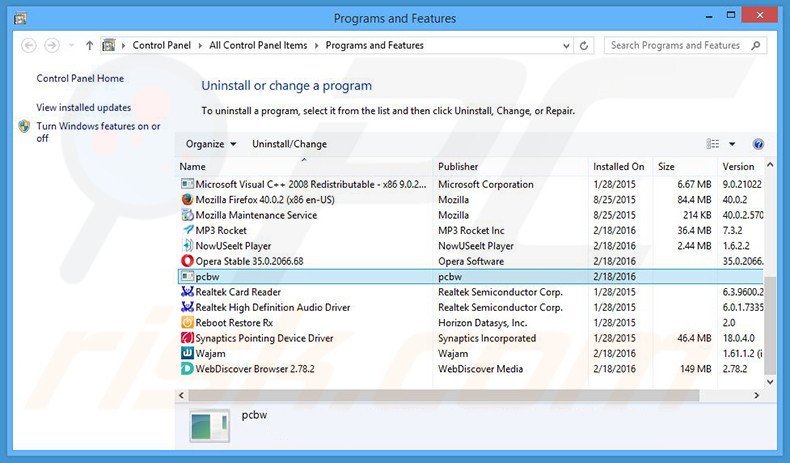Viewport: 790px width, 463px height.
Task: Sort by the Installed On column header
Action: (x=621, y=166)
